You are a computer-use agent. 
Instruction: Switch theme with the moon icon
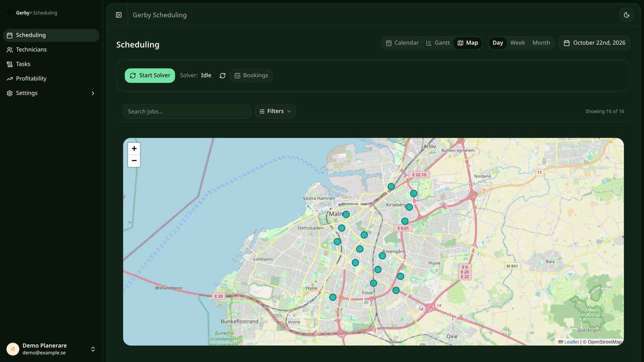627,15
